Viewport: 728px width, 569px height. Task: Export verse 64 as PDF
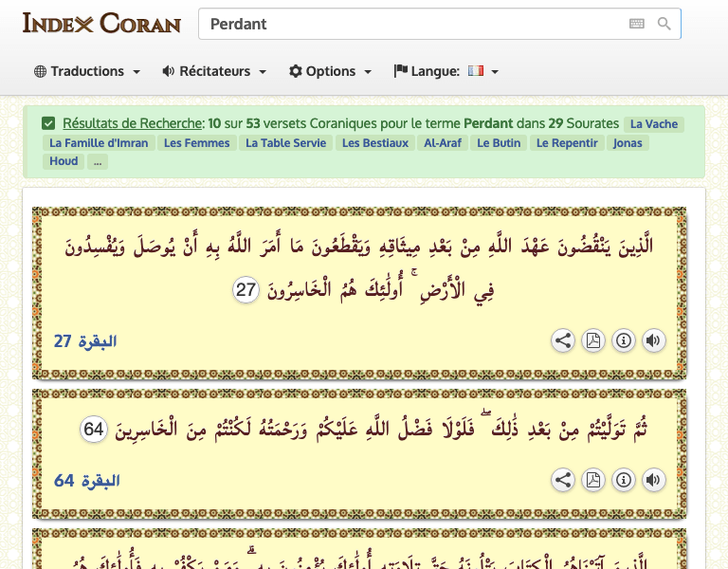pyautogui.click(x=592, y=481)
